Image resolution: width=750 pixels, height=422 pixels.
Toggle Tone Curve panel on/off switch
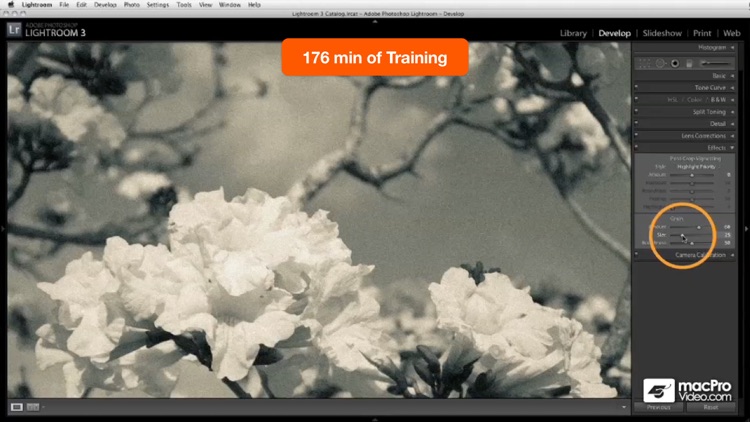636,87
